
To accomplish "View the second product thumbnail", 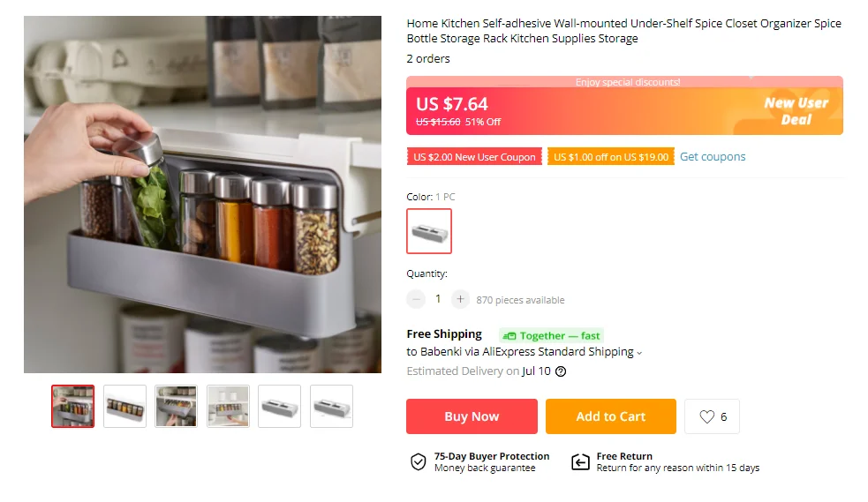I will [125, 406].
